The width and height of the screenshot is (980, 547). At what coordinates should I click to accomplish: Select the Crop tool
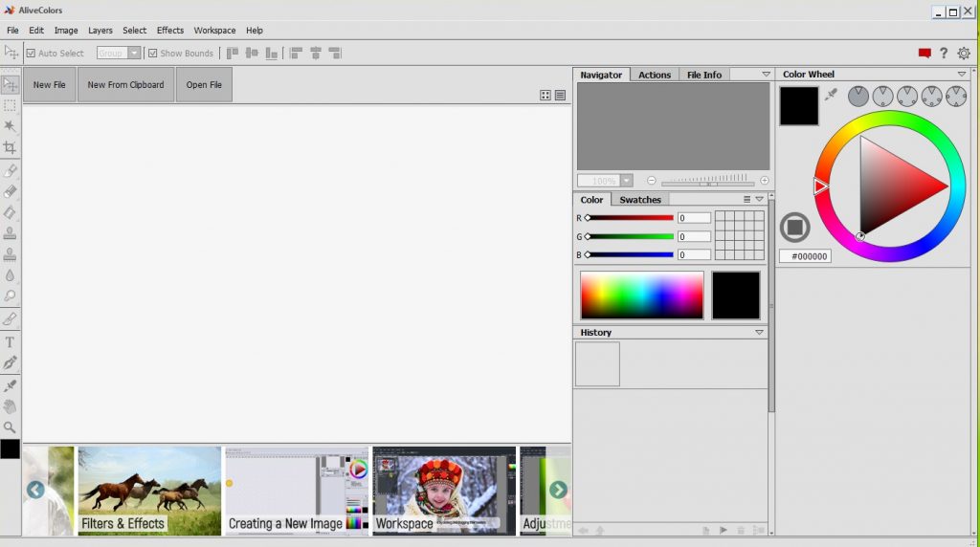(x=11, y=148)
